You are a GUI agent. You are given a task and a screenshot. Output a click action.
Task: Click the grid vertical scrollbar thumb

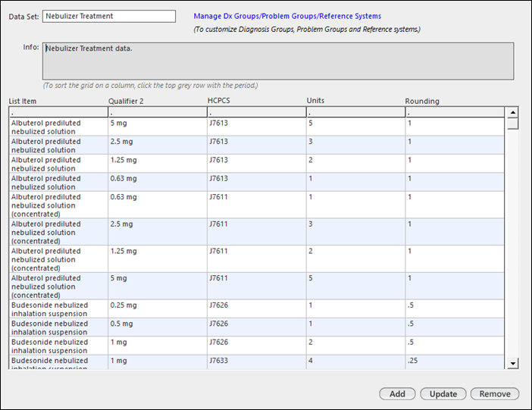pos(512,124)
